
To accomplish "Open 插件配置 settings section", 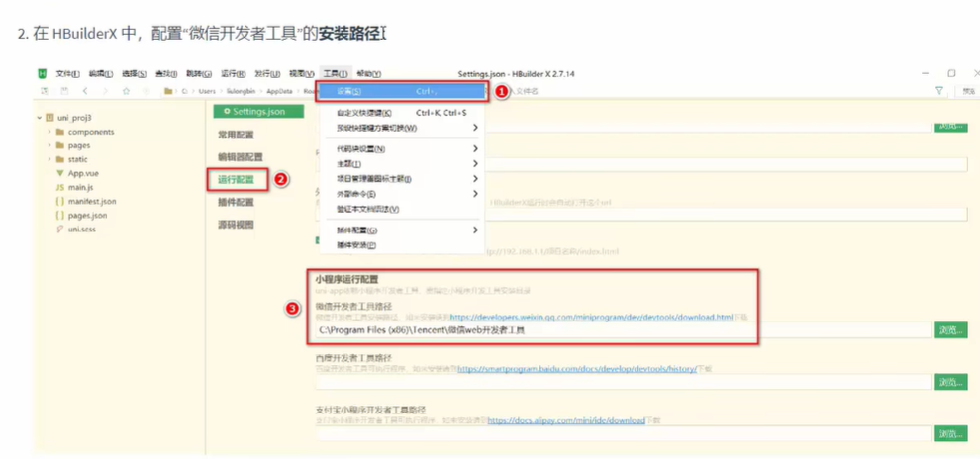I will (236, 203).
